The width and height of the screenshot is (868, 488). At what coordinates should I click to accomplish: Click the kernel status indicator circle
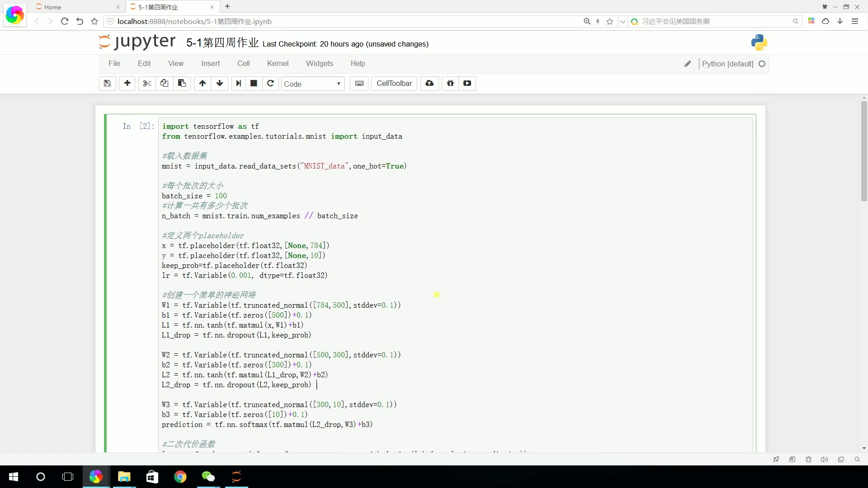coord(762,64)
